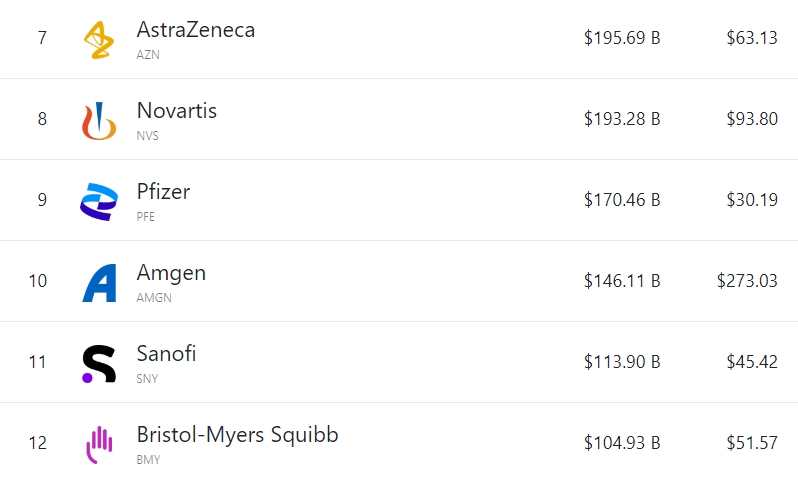
Task: Open the Bristol-Myers Squibb company page
Action: [x=237, y=435]
